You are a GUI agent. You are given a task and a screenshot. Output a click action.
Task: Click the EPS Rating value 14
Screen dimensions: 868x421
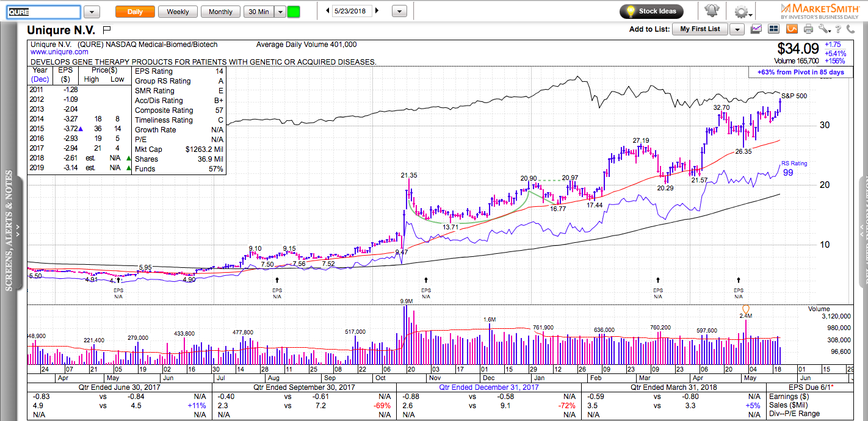(x=219, y=71)
